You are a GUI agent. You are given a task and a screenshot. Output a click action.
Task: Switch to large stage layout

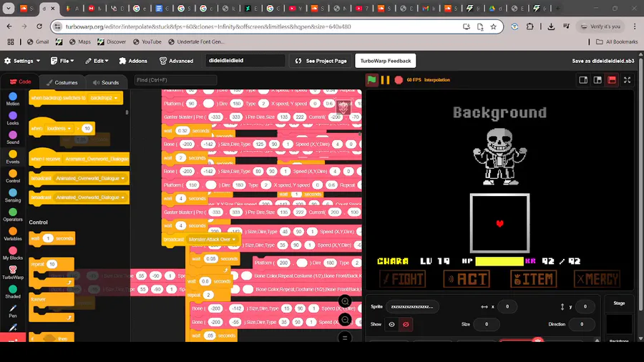[597, 80]
